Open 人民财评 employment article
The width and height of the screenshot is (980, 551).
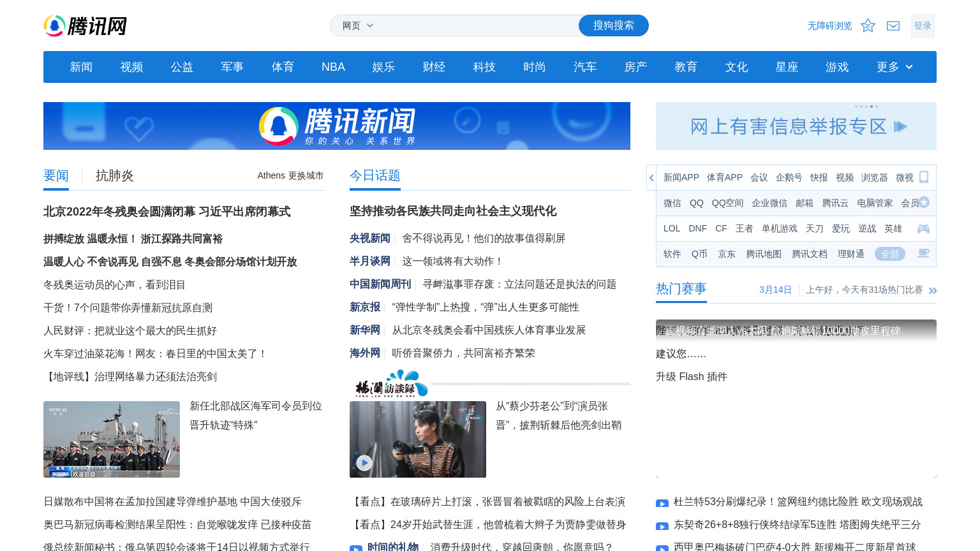[x=130, y=331]
